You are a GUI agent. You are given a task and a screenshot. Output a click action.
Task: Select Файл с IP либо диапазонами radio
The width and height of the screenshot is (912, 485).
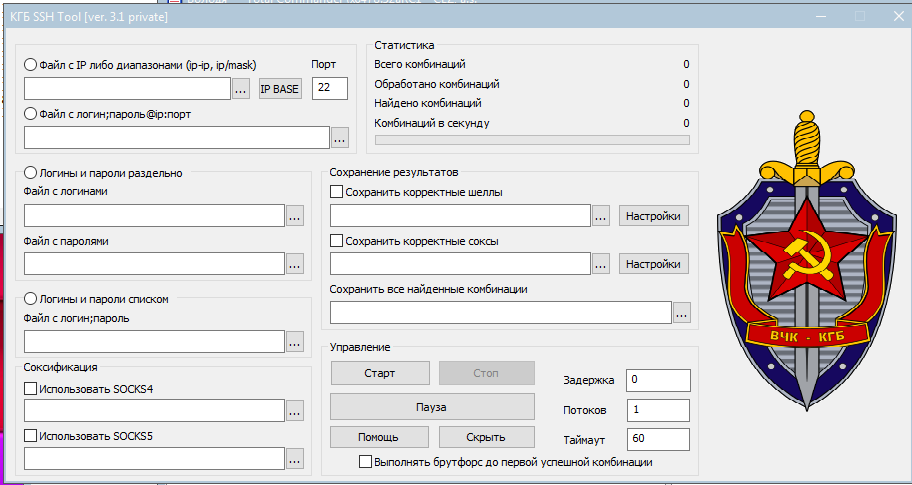point(30,65)
